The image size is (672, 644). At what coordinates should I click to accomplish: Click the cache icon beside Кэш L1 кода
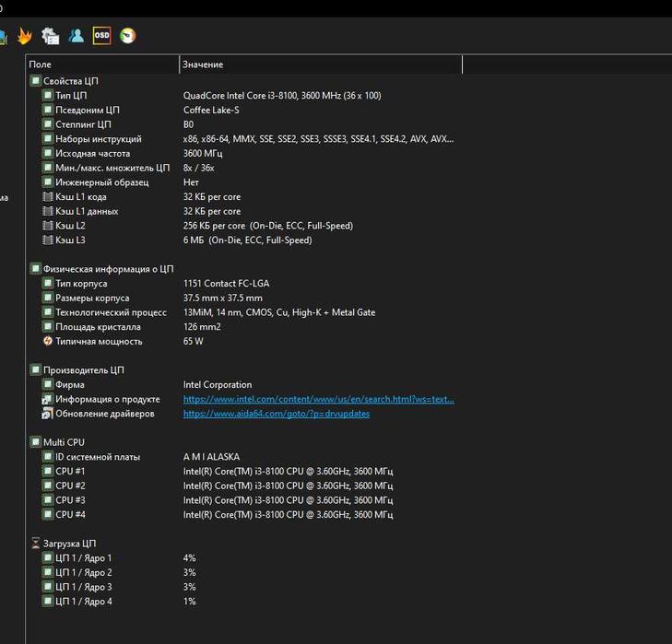[48, 196]
